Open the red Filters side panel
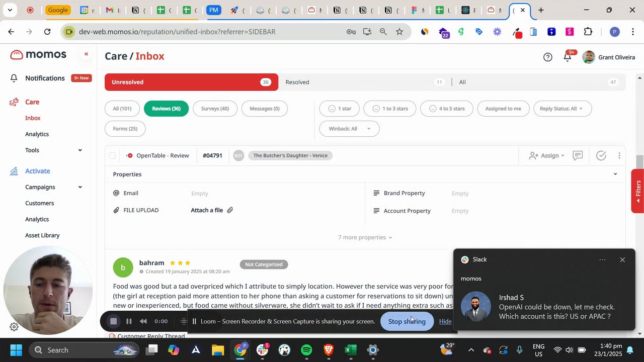Viewport: 644px width, 362px height. [637, 191]
